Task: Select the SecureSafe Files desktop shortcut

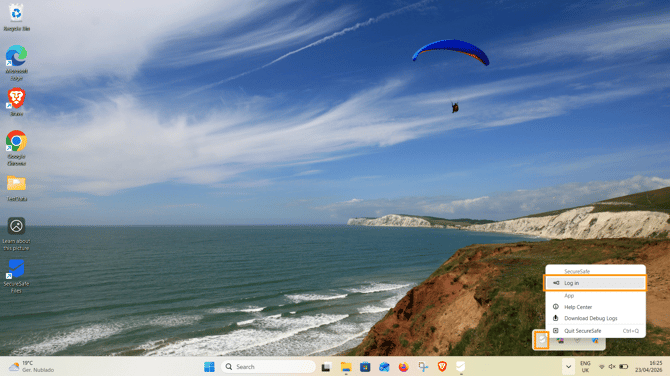Action: [x=16, y=276]
